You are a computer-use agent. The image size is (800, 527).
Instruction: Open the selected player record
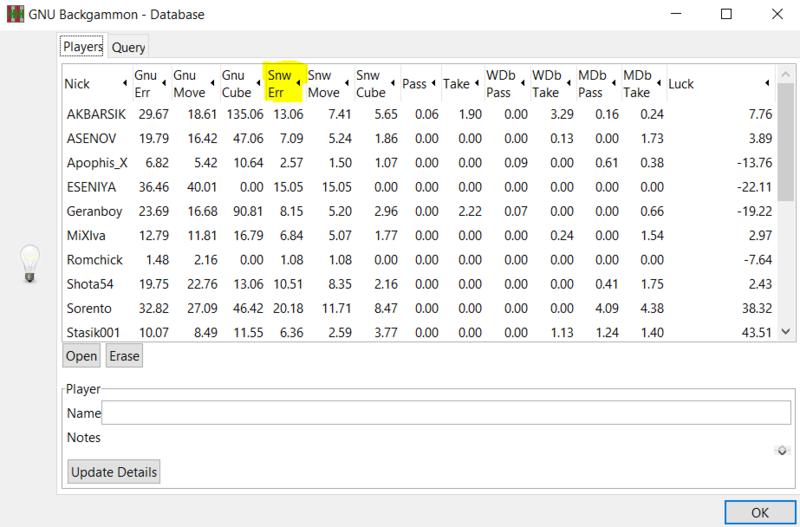tap(82, 356)
